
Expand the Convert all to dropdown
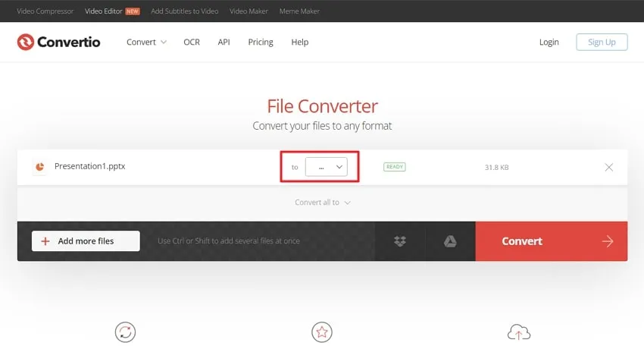(x=323, y=203)
